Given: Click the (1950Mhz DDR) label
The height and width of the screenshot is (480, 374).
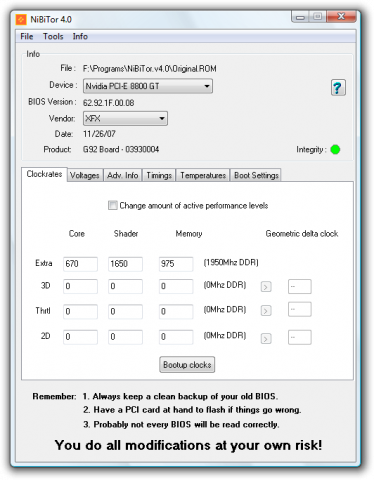Looking at the screenshot, I should (231, 263).
